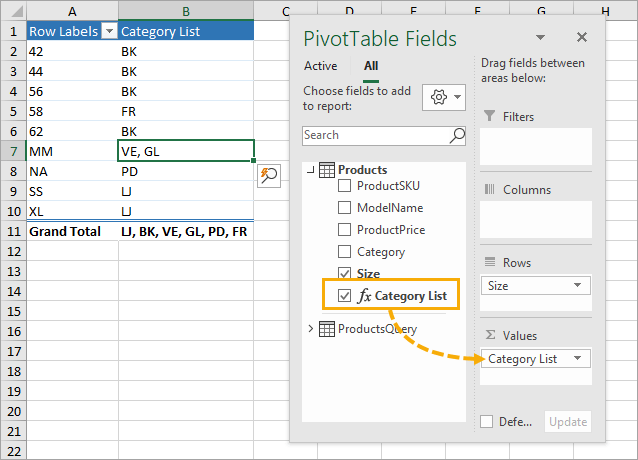This screenshot has height=460, width=638.
Task: Click the Products table icon
Action: click(x=327, y=170)
